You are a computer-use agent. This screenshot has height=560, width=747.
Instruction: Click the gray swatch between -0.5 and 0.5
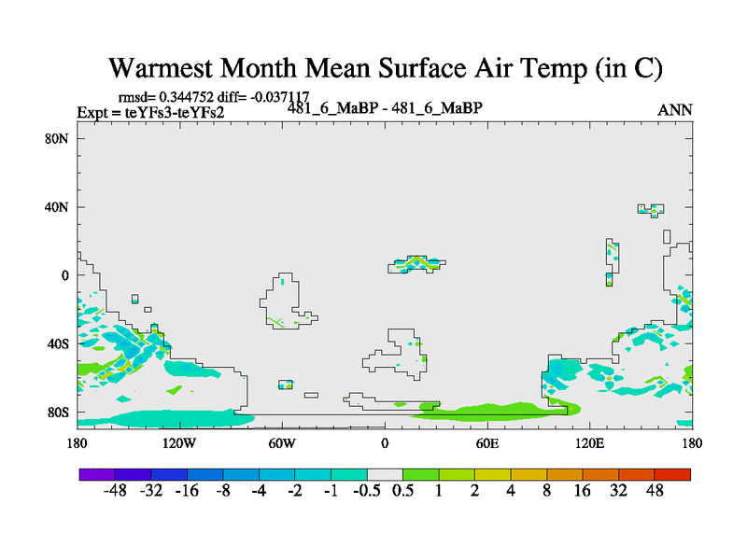pyautogui.click(x=385, y=474)
